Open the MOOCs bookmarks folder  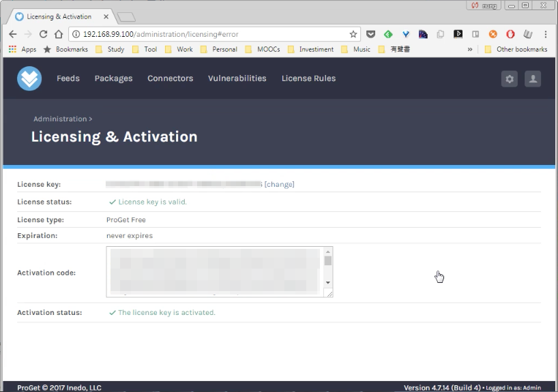(263, 49)
